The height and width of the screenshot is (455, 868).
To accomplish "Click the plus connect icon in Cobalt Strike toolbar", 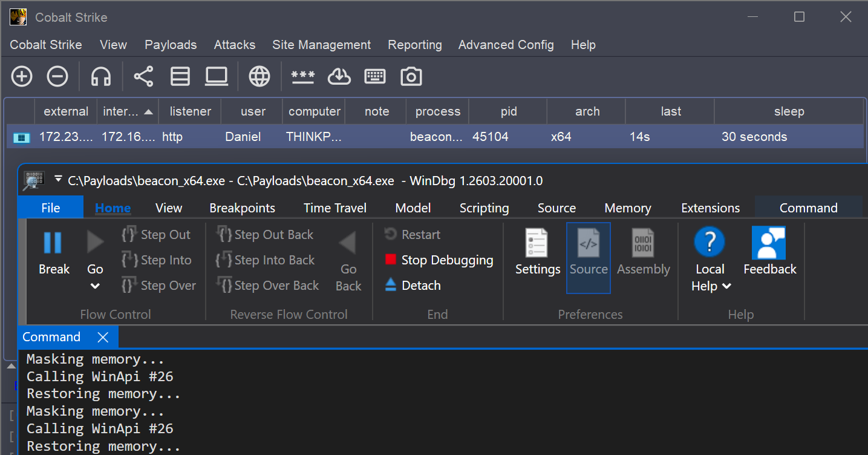I will point(22,77).
